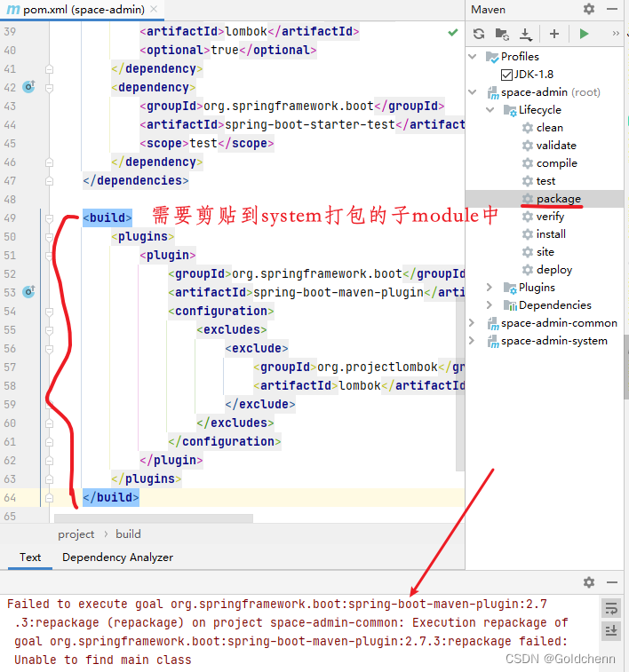The height and width of the screenshot is (672, 629).
Task: Add a Maven project with plus icon
Action: [x=554, y=34]
